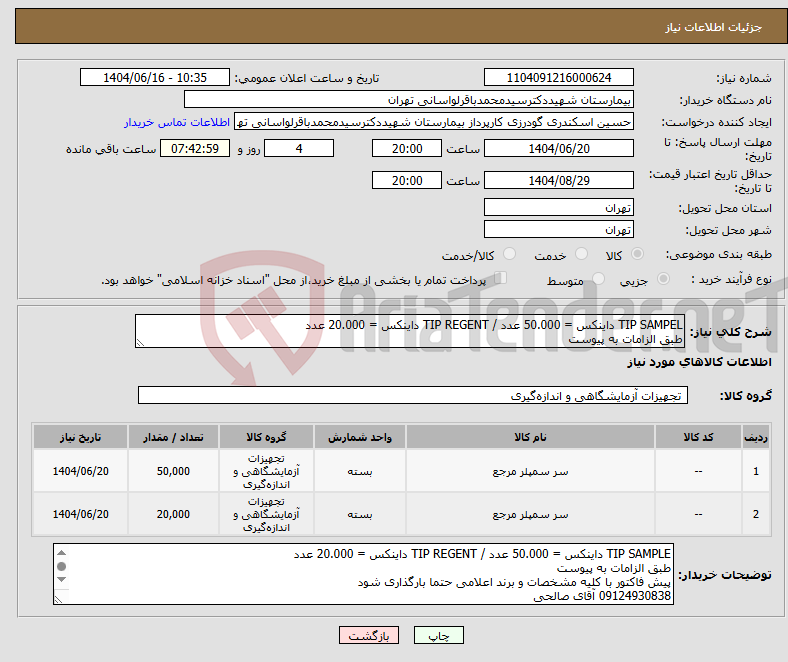Screen dimensions: 788x662
Task: Click the بازگشت (back) button
Action: (369, 635)
